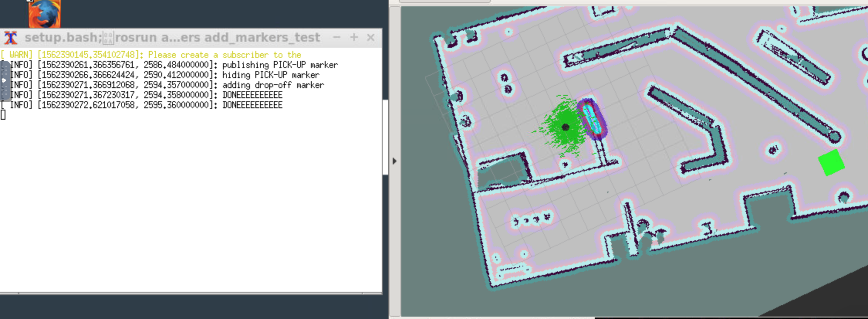Click the terminal's vertical scrollbar
The width and height of the screenshot is (868, 319).
pos(385,137)
